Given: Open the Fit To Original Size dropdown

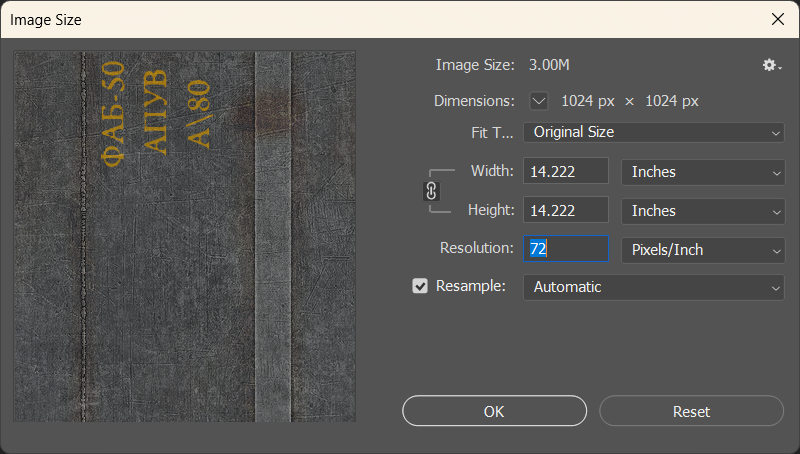Looking at the screenshot, I should (654, 133).
